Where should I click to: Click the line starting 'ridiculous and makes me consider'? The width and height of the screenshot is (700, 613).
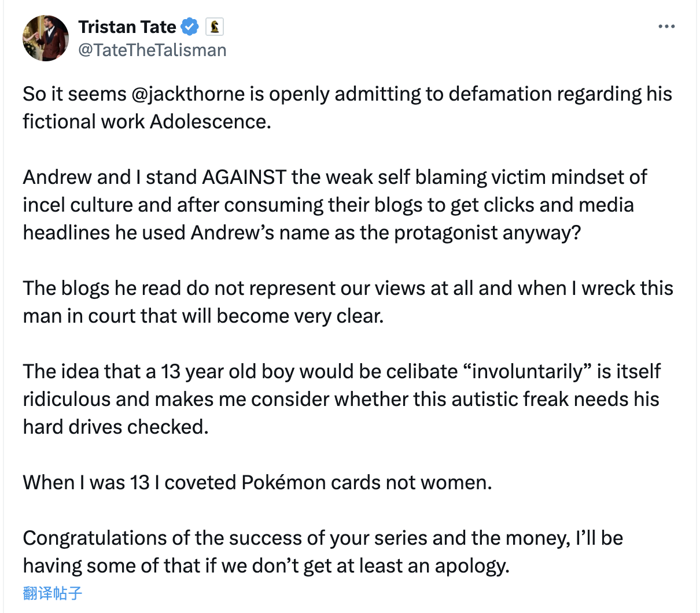tap(341, 399)
